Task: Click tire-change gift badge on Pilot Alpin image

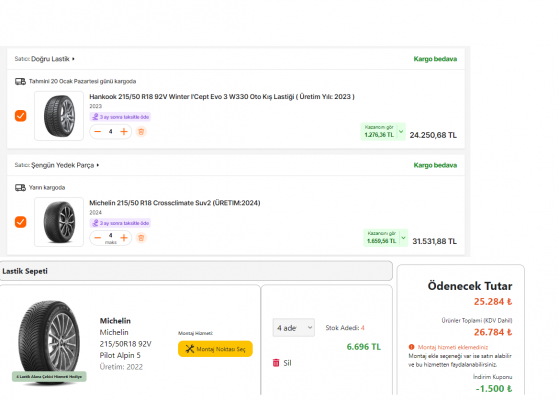Action: click(x=49, y=376)
